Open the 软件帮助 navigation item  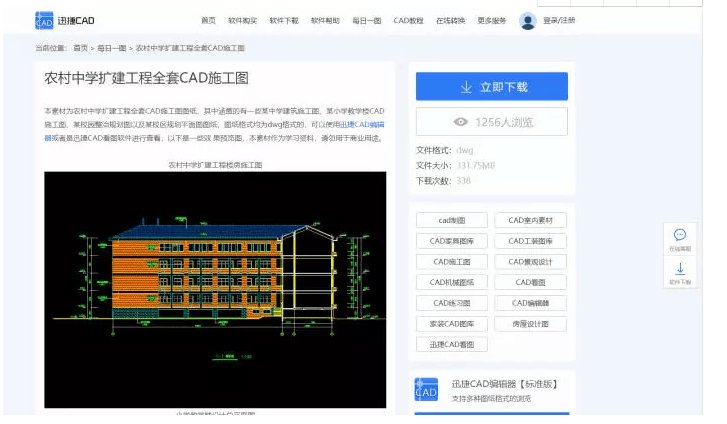(x=325, y=20)
